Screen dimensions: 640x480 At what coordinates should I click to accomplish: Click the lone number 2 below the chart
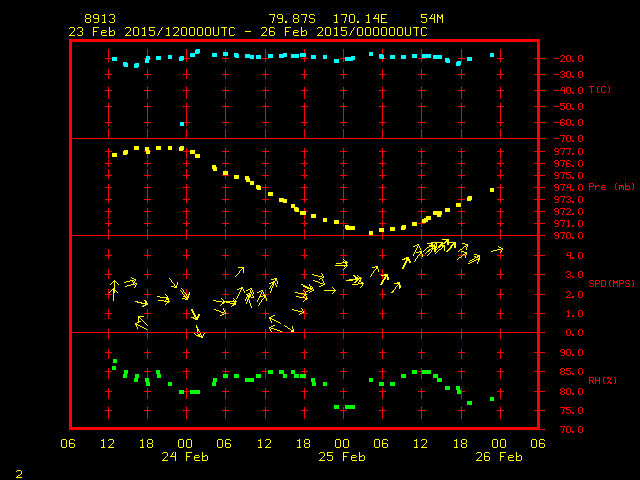pyautogui.click(x=19, y=474)
